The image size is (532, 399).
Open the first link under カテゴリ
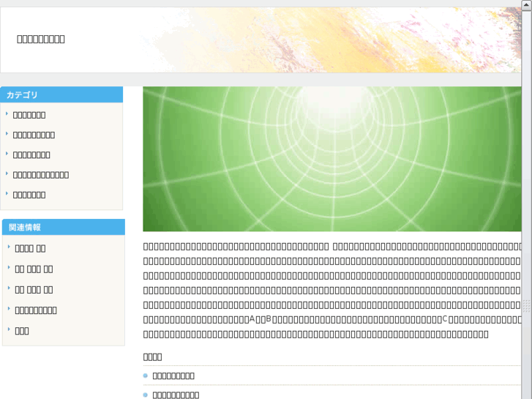[29, 115]
